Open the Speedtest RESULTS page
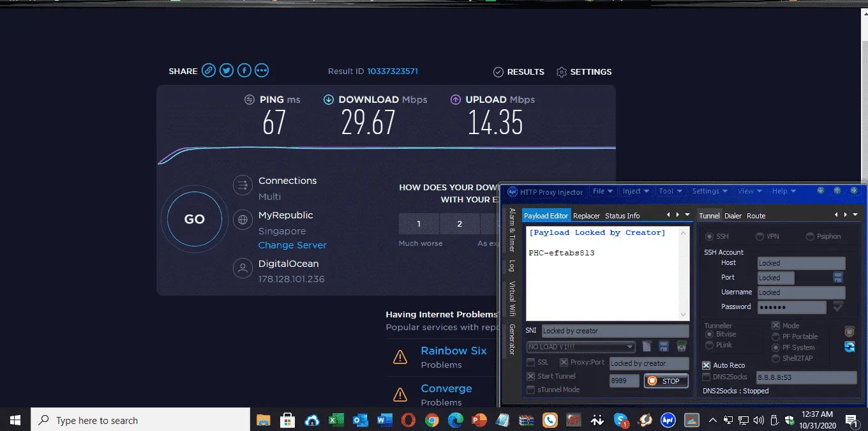 (519, 72)
